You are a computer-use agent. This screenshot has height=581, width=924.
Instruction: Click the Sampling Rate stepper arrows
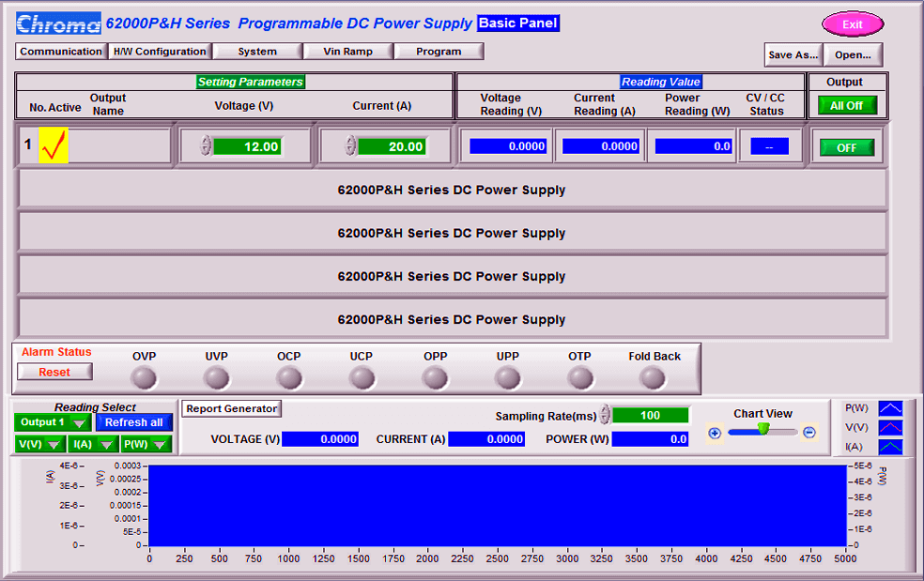pos(605,415)
